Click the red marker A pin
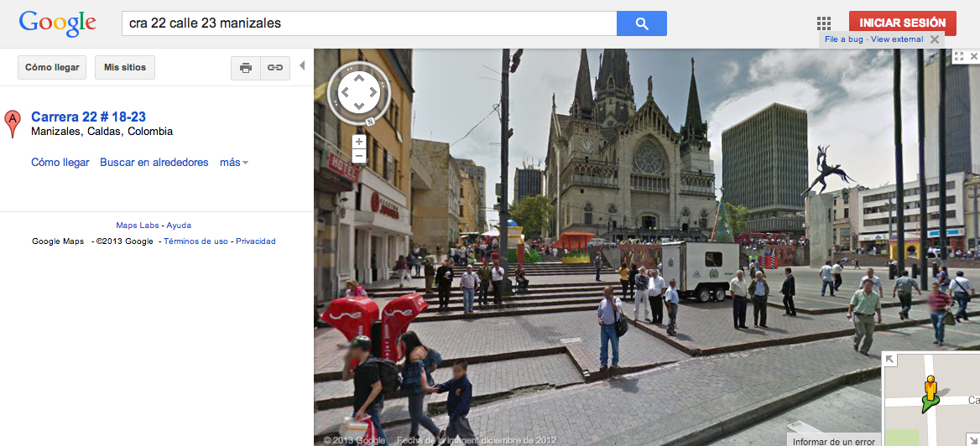The width and height of the screenshot is (980, 446). click(13, 122)
